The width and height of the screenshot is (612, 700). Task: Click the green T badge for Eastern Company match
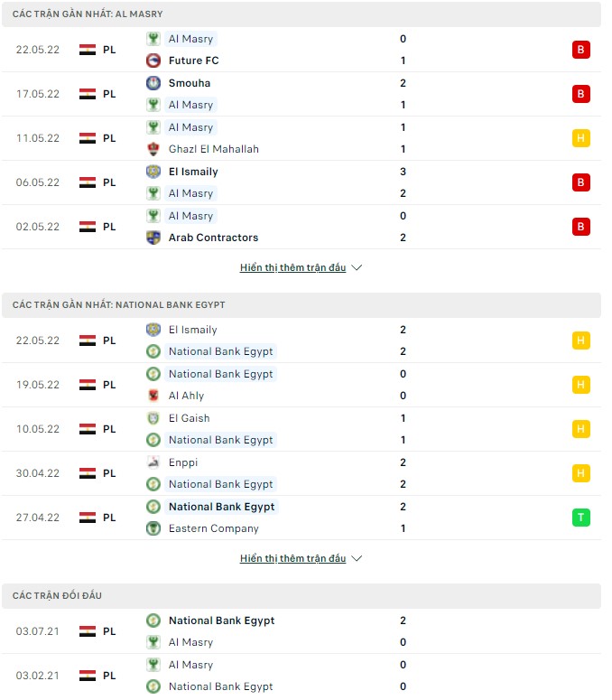pyautogui.click(x=581, y=518)
